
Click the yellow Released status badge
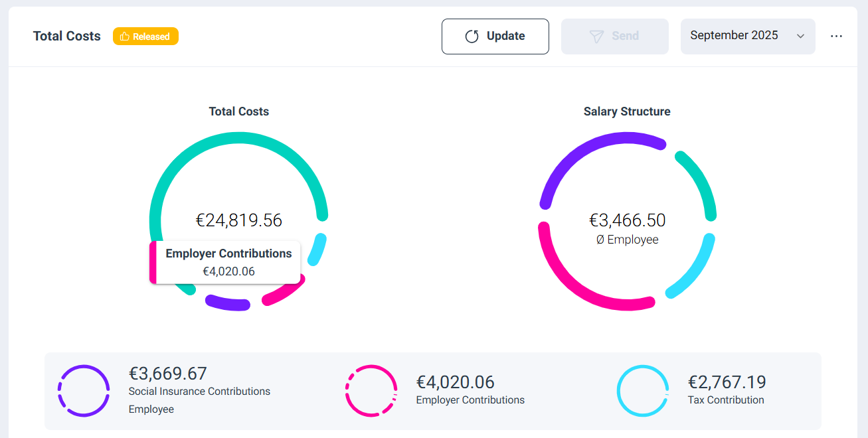point(145,36)
